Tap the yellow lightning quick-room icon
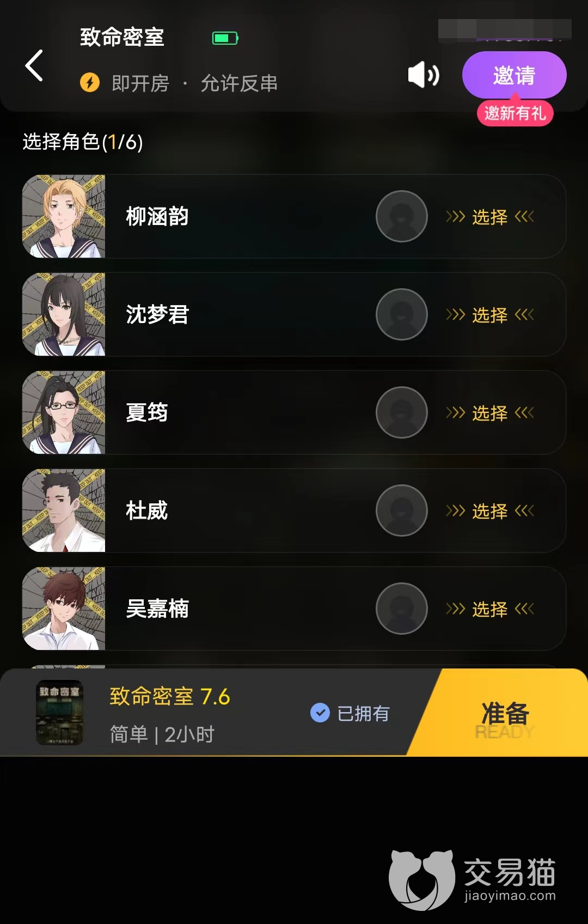This screenshot has width=588, height=924. [90, 83]
